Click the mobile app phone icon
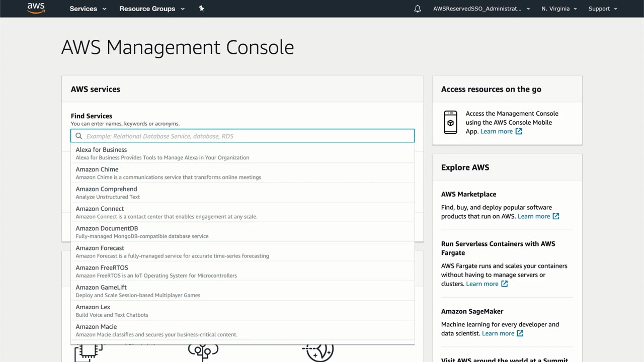The image size is (644, 362). pos(450,122)
